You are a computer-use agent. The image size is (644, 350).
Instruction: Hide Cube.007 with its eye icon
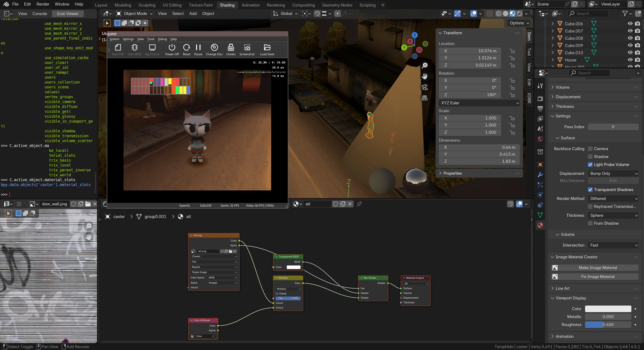click(630, 31)
